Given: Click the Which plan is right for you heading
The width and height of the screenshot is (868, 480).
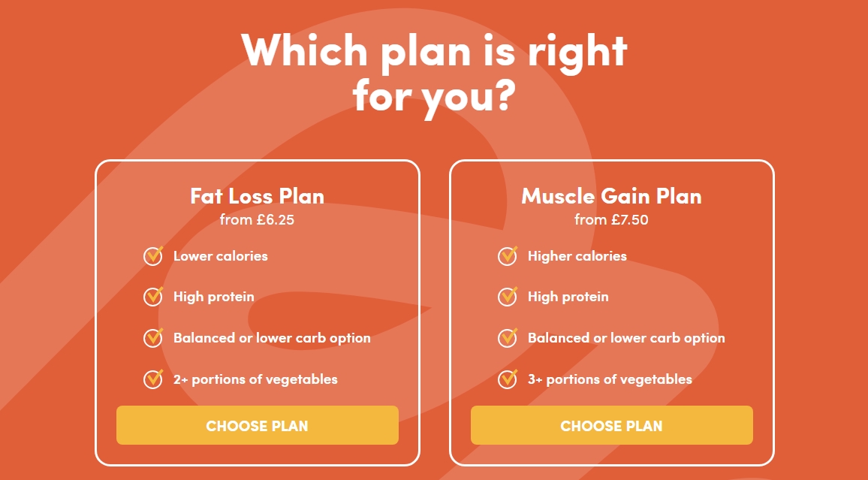Looking at the screenshot, I should pos(434,73).
